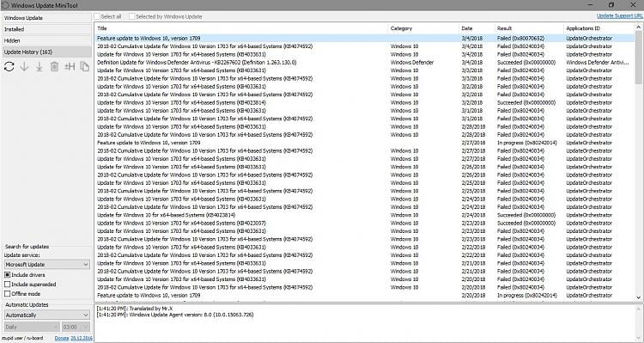
Task: Sort by Applications ID column header
Action: (x=598, y=28)
